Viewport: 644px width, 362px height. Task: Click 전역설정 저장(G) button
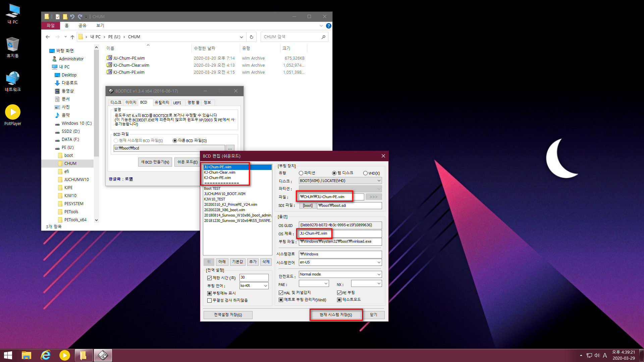228,315
